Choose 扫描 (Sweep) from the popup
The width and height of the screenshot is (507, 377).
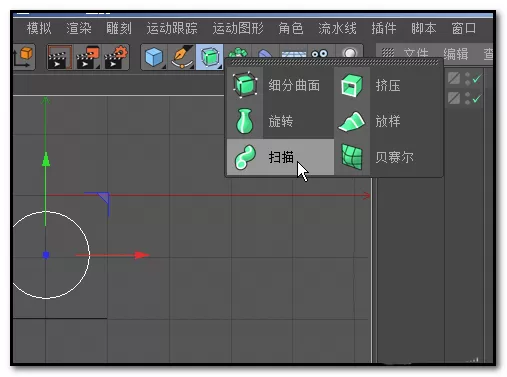[280, 157]
